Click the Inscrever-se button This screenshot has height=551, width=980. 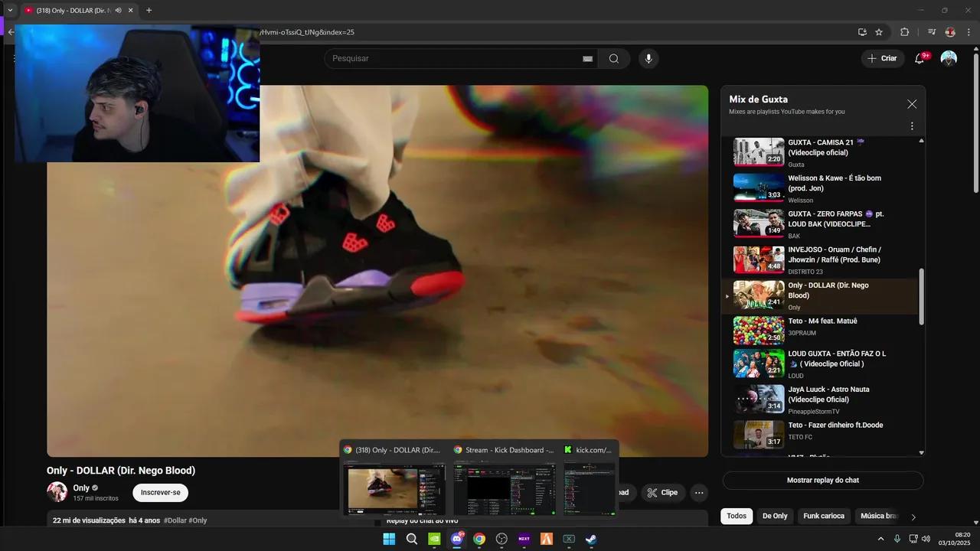coord(160,493)
